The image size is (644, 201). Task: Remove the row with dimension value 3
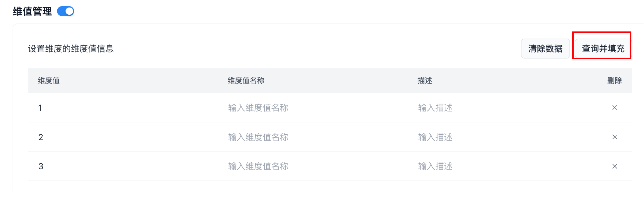pyautogui.click(x=614, y=166)
